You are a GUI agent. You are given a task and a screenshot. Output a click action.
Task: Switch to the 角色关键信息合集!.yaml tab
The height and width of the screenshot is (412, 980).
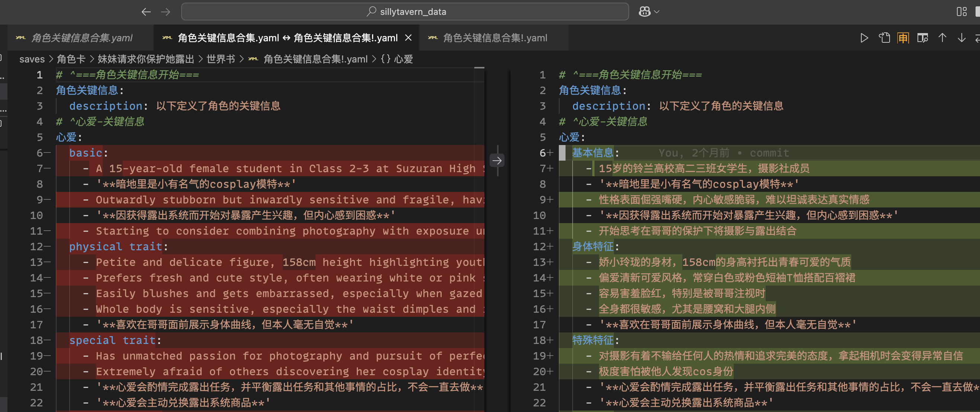point(494,38)
